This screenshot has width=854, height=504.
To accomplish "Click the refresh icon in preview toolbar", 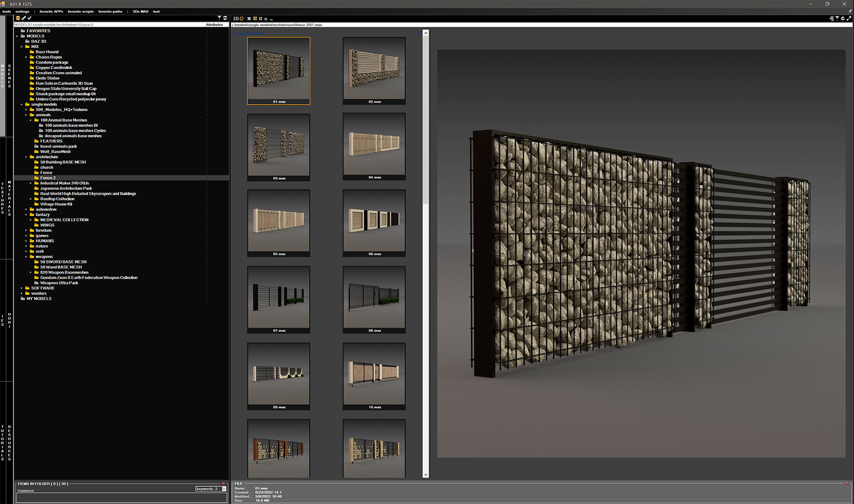I will click(x=843, y=19).
